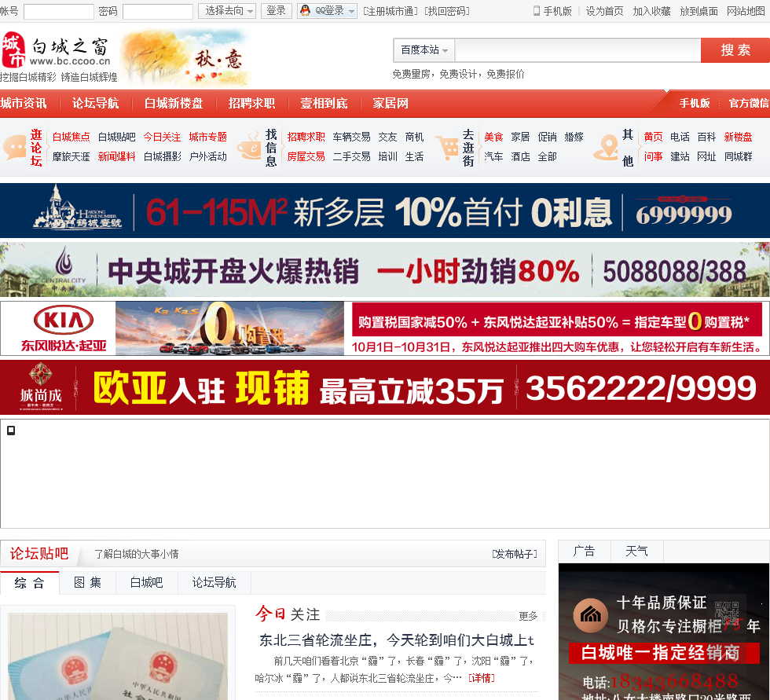Open the 壹相到底 menu item
The height and width of the screenshot is (700, 770).
pyautogui.click(x=324, y=104)
